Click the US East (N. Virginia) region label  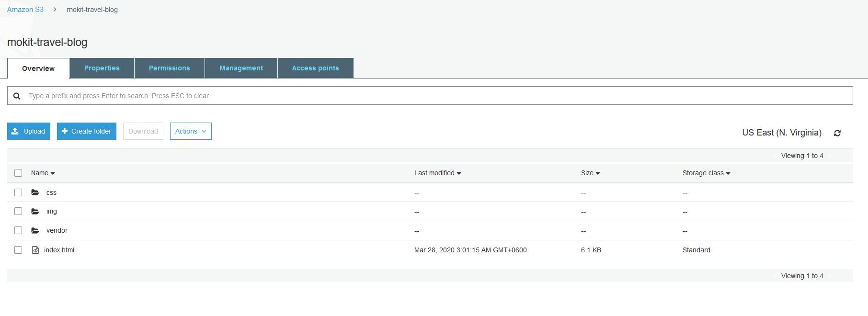coord(782,133)
